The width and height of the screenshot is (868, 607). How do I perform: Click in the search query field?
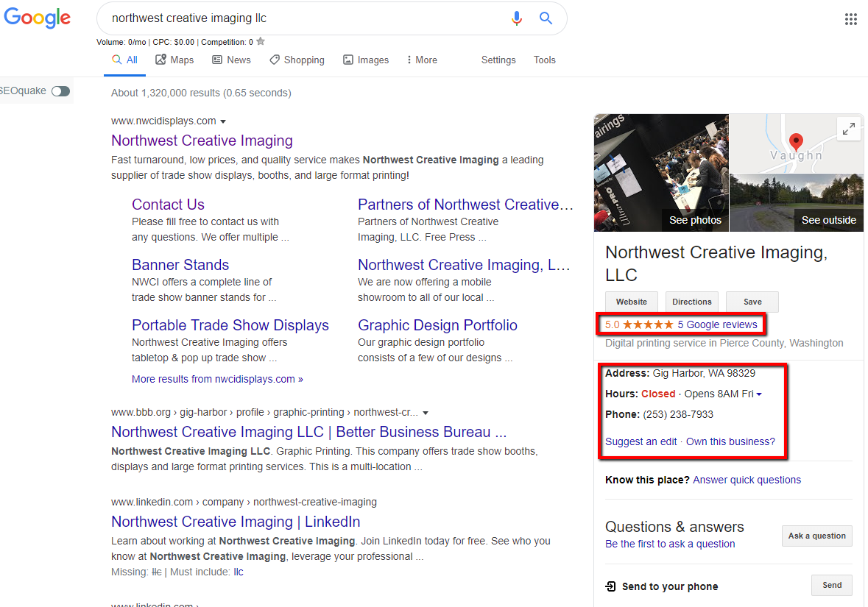pos(305,18)
